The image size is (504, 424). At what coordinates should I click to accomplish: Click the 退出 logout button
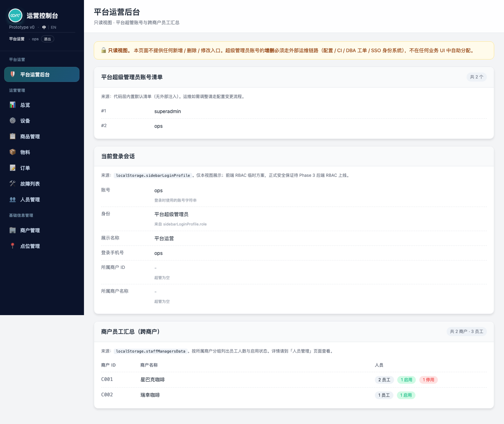pos(48,39)
